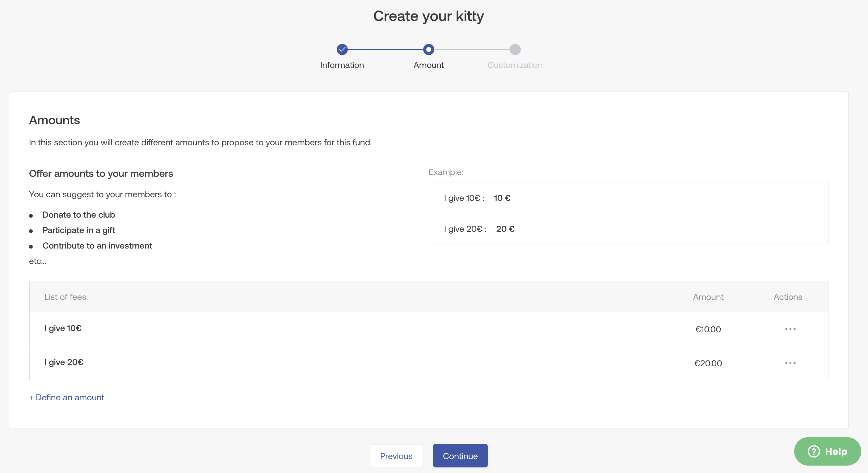This screenshot has height=473, width=868.
Task: Click the completed Information step checkmark icon
Action: point(342,49)
